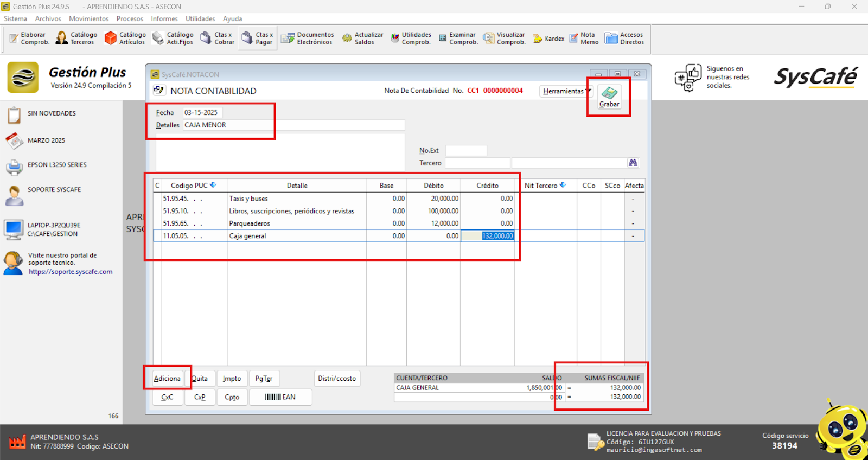
Task: Click binoculars search icon next to Tercero
Action: click(x=633, y=163)
